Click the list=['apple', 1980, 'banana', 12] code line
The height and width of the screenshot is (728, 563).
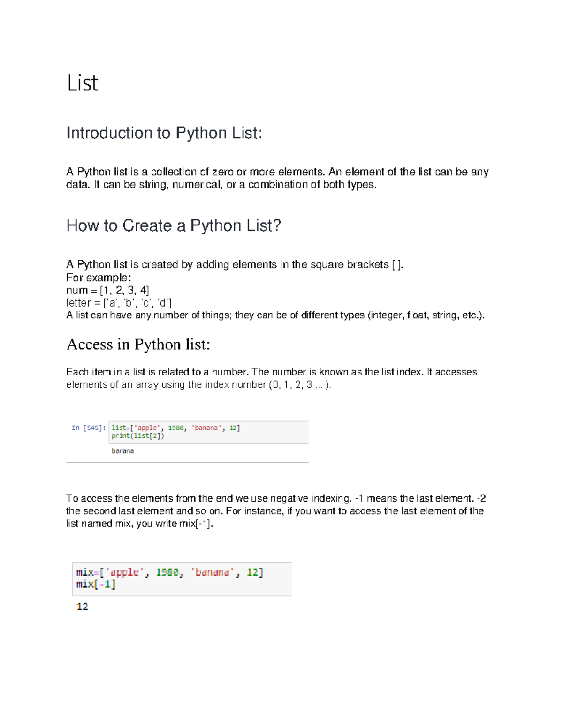coord(175,428)
